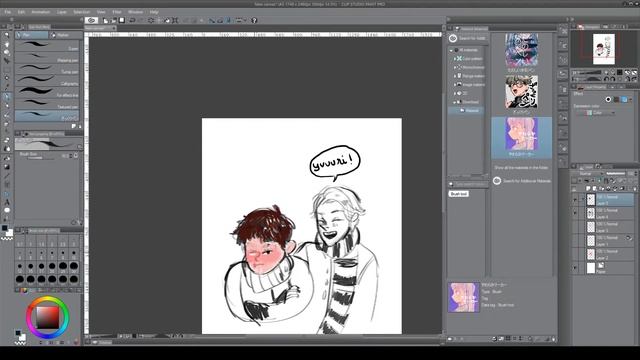
Task: Expand Color pattern material folder
Action: (x=455, y=59)
